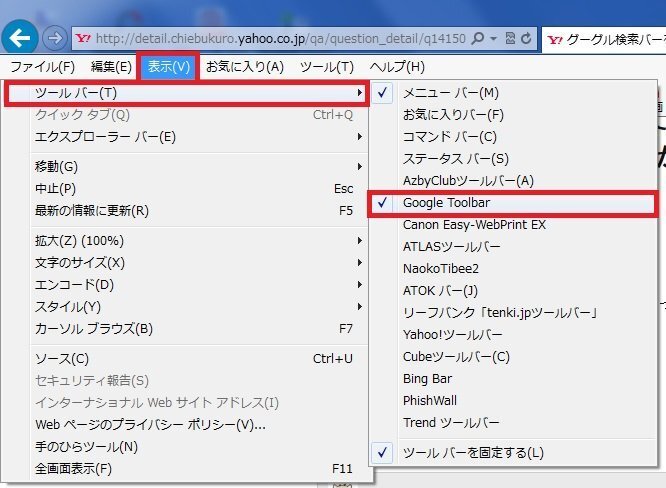Image resolution: width=666 pixels, height=488 pixels.
Task: Toggle Trend ツールバー item
Action: point(513,423)
